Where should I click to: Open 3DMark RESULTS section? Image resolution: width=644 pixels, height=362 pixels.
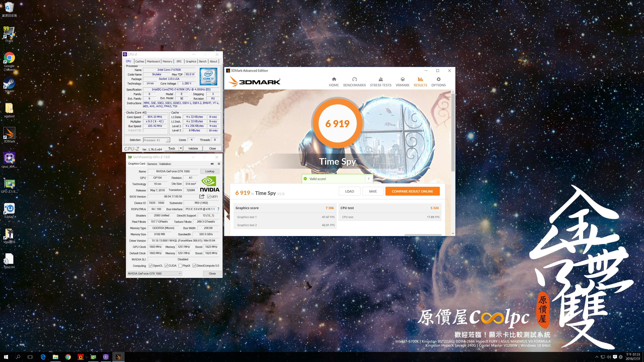420,82
